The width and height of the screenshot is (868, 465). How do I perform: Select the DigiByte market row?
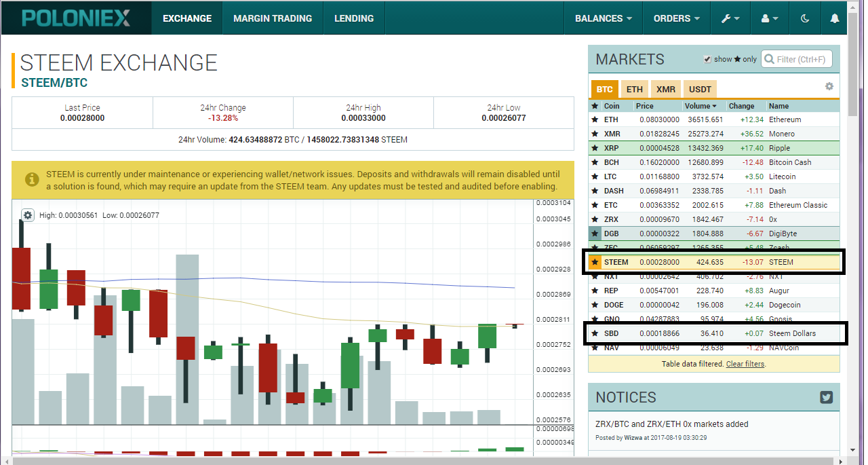click(x=715, y=234)
